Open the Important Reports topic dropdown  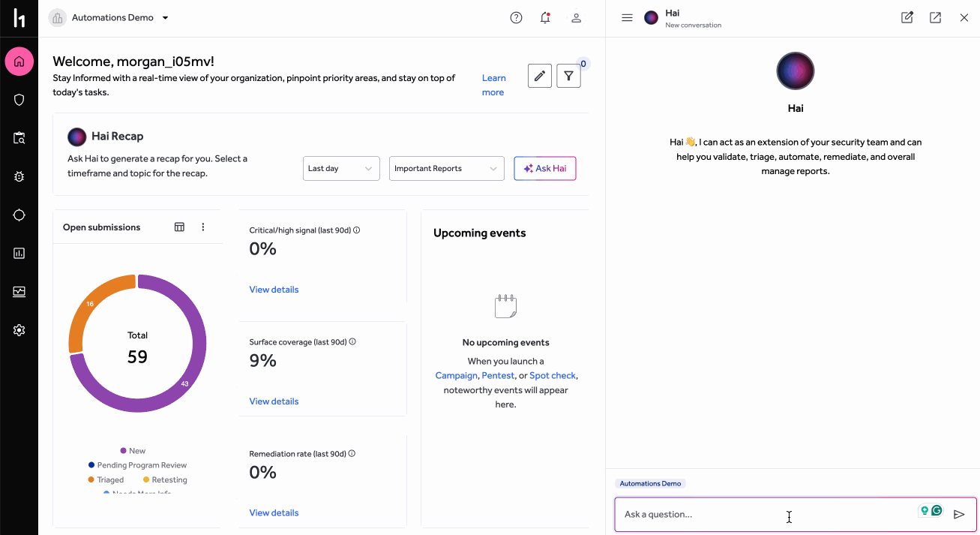coord(446,169)
